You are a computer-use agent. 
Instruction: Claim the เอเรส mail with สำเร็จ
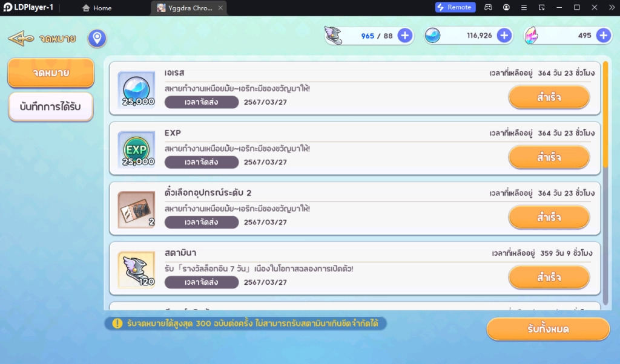549,97
